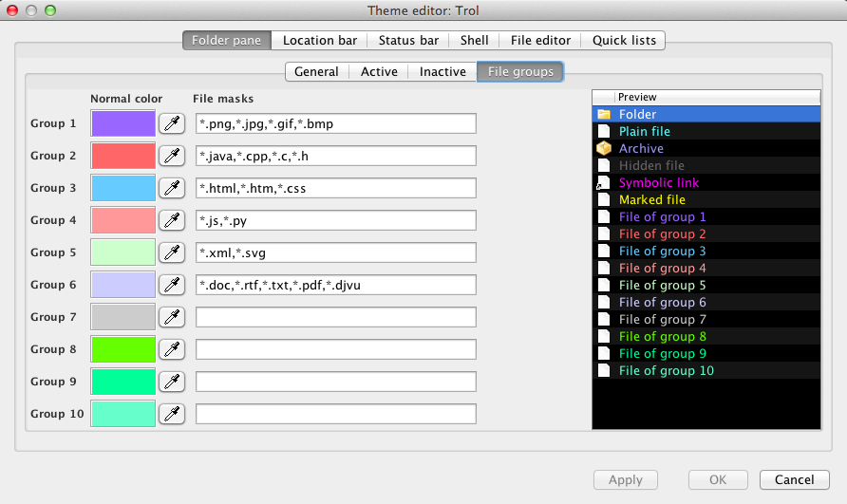This screenshot has height=504, width=847.
Task: Click the Apply button
Action: (626, 479)
